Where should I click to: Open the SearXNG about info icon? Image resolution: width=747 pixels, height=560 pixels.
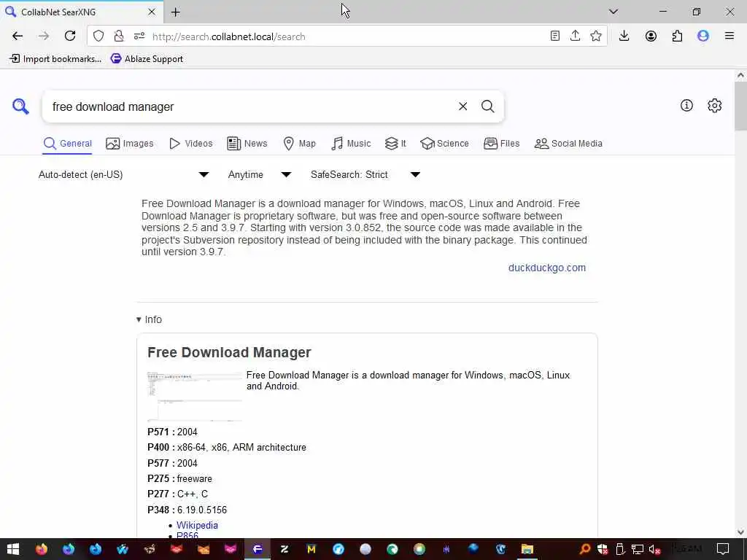pyautogui.click(x=686, y=106)
